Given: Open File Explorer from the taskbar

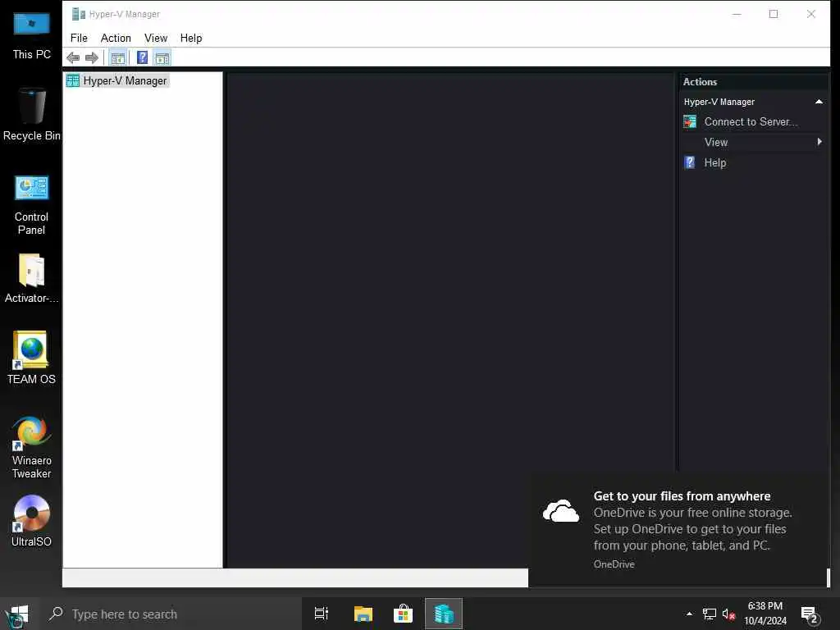Looking at the screenshot, I should (363, 614).
